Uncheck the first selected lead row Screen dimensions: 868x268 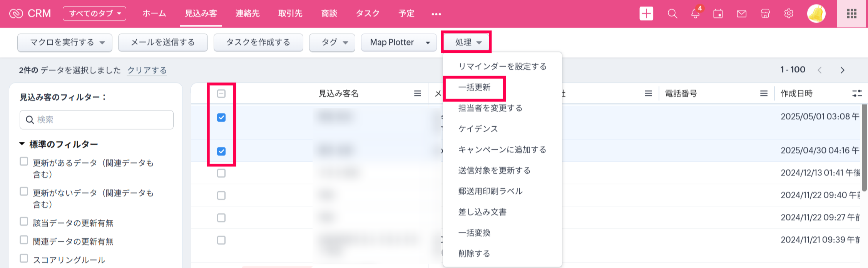click(x=221, y=117)
